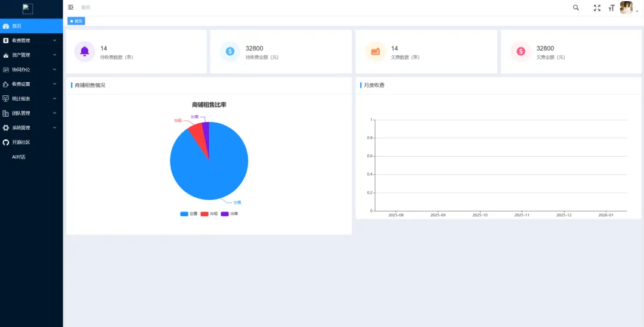644x327 pixels.
Task: Click the 首页 breadcrumb text
Action: click(85, 7)
